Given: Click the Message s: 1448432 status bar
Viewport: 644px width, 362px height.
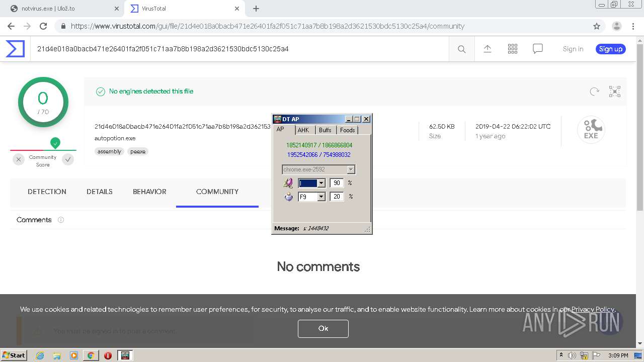Looking at the screenshot, I should pos(321,228).
